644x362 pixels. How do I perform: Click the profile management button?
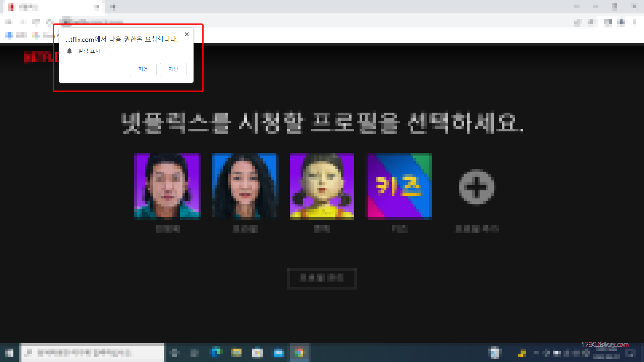(x=322, y=278)
